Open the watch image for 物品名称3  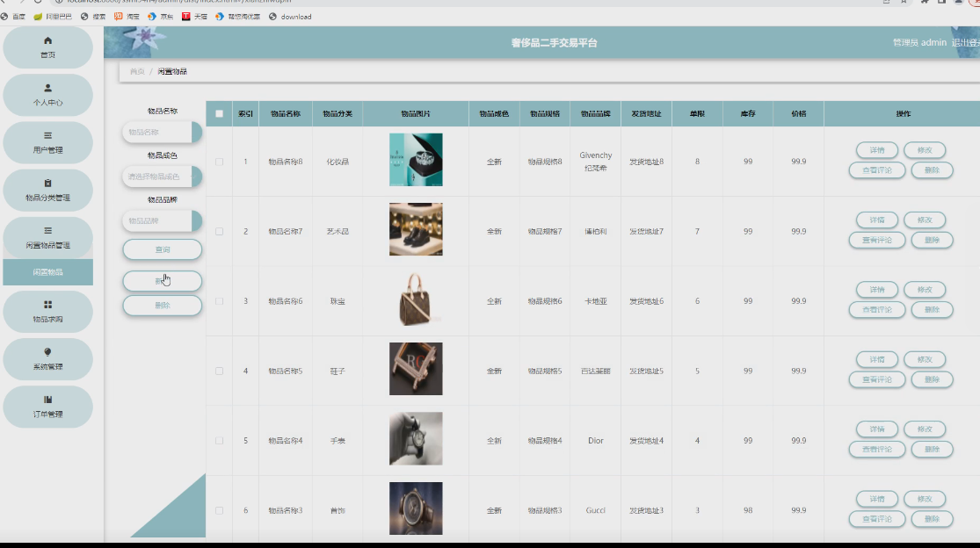point(416,508)
